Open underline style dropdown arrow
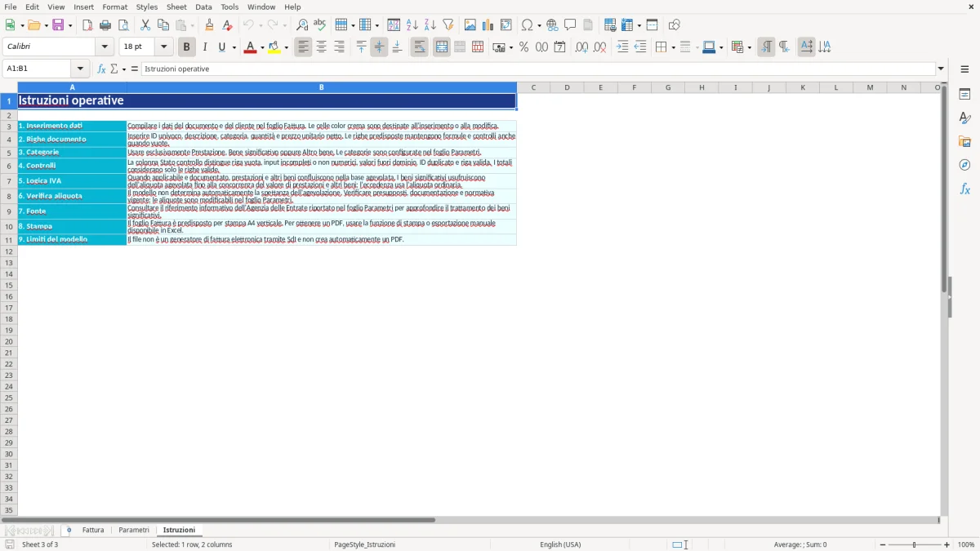This screenshot has width=980, height=551. pyautogui.click(x=234, y=47)
